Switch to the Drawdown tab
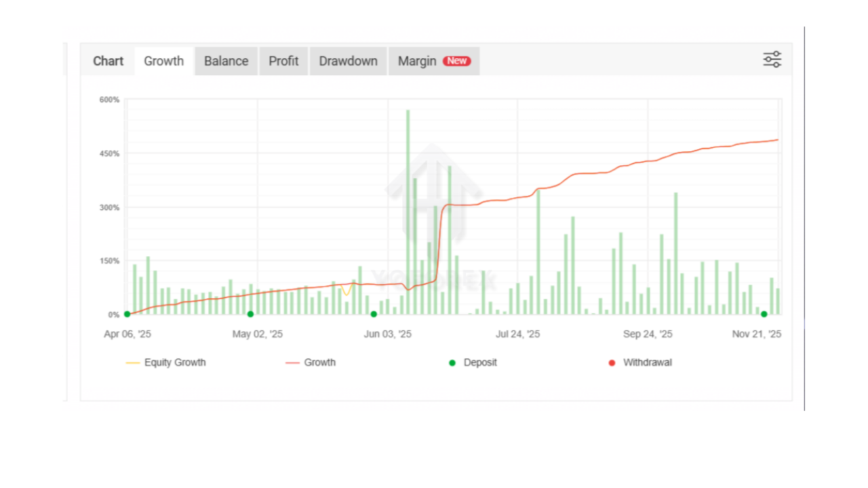 pos(348,61)
